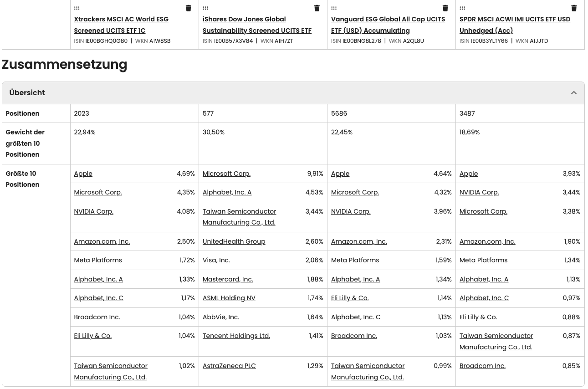Viewport: 588px width, 389px height.
Task: Click the drag handle above SPDR ETF
Action: 462,8
